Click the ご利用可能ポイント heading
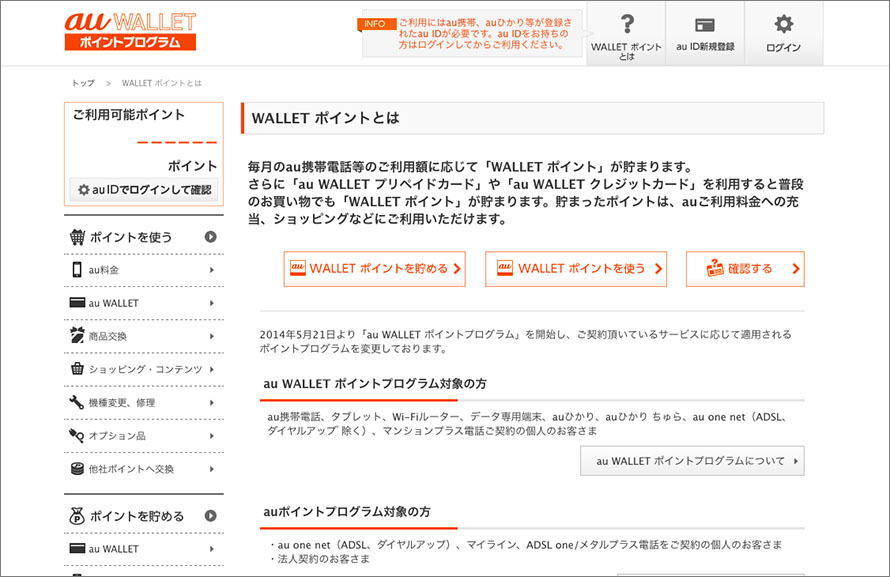Image resolution: width=890 pixels, height=577 pixels. click(128, 115)
